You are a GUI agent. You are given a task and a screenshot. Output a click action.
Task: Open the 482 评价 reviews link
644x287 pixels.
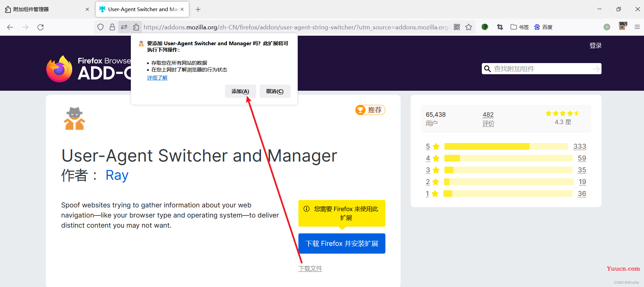pyautogui.click(x=488, y=119)
